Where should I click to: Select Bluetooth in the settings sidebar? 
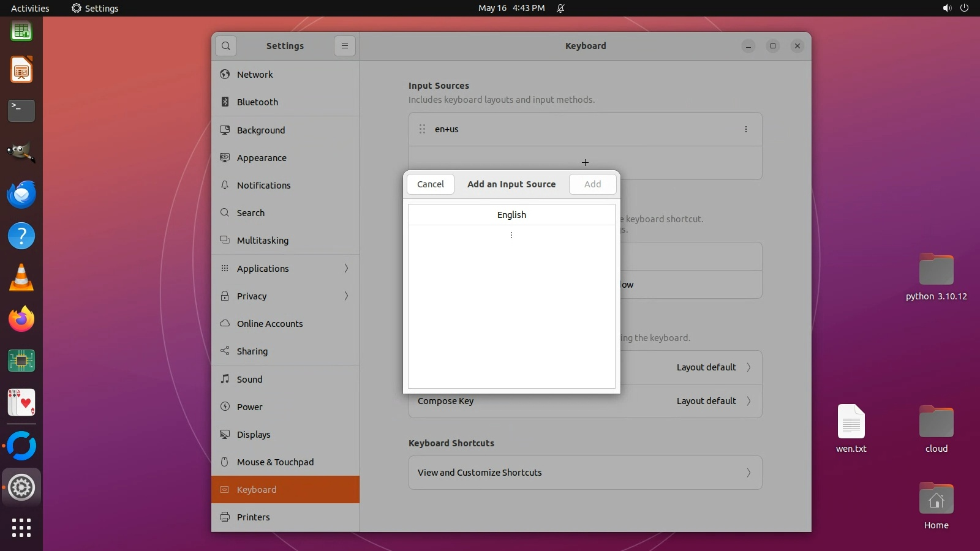tap(257, 102)
